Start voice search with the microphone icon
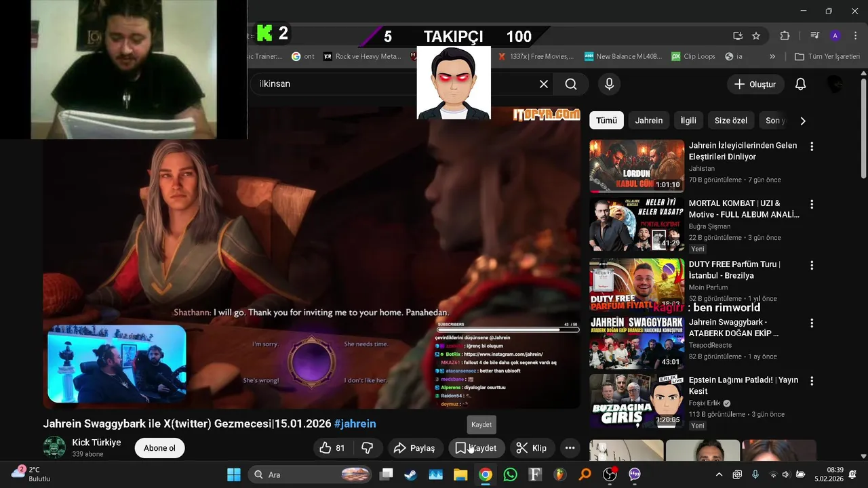 click(609, 84)
